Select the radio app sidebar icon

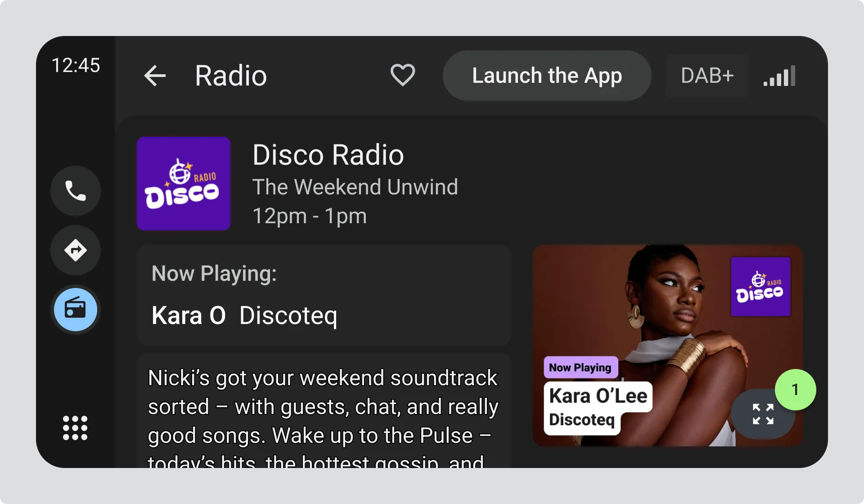pos(76,310)
